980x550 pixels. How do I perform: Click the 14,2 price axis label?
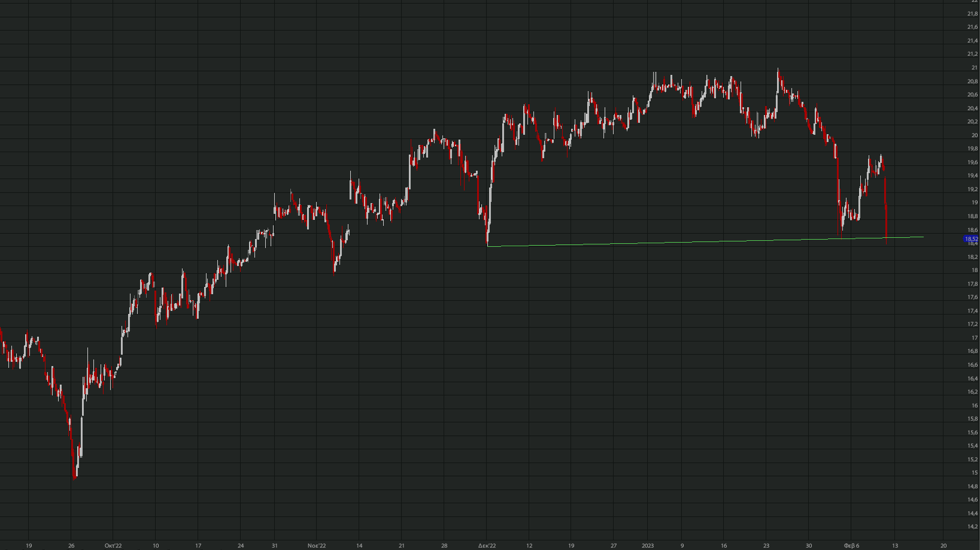(x=973, y=527)
